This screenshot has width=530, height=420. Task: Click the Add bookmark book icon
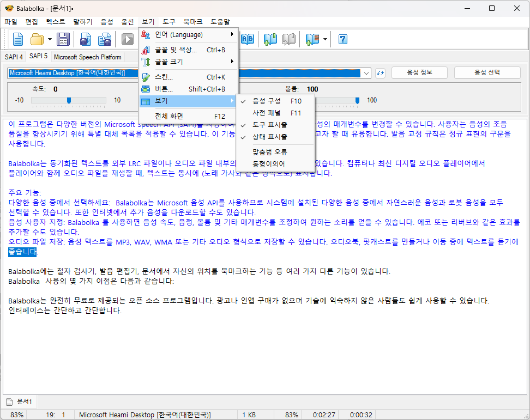click(x=270, y=39)
